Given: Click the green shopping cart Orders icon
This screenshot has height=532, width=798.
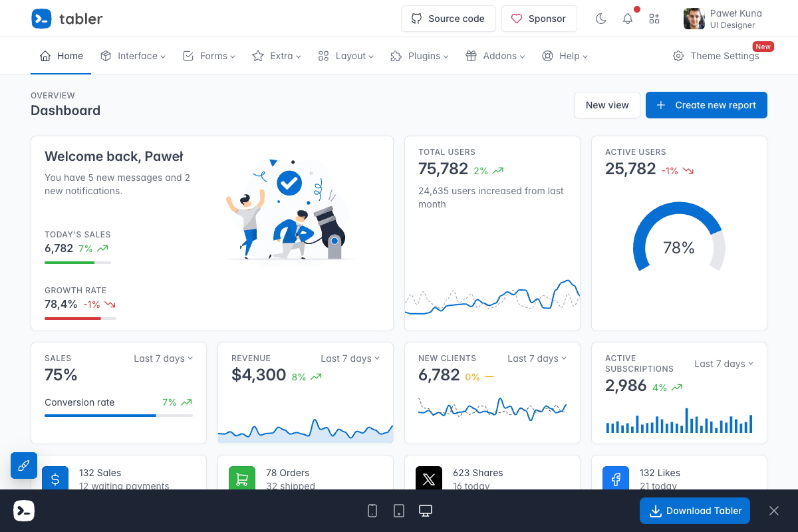Looking at the screenshot, I should [x=242, y=478].
